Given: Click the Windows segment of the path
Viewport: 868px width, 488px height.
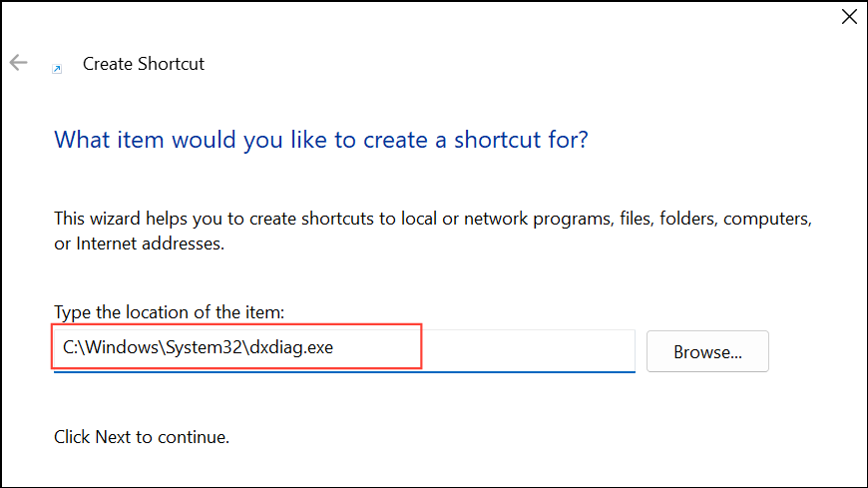Looking at the screenshot, I should point(122,347).
